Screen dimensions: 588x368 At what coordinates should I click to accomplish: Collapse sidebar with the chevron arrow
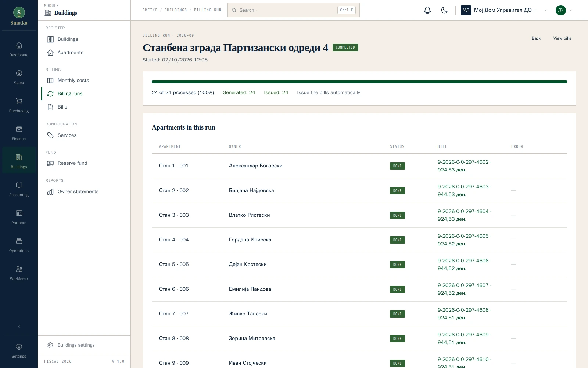point(19,326)
